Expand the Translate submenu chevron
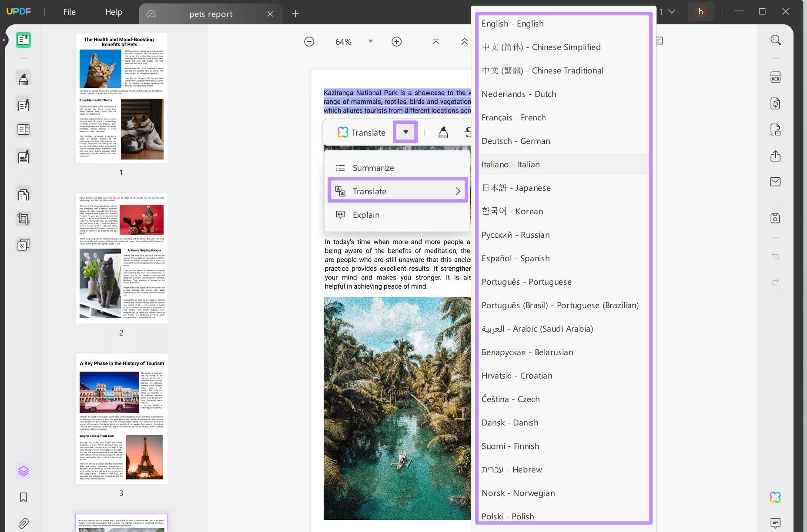This screenshot has width=807, height=532. pyautogui.click(x=458, y=191)
